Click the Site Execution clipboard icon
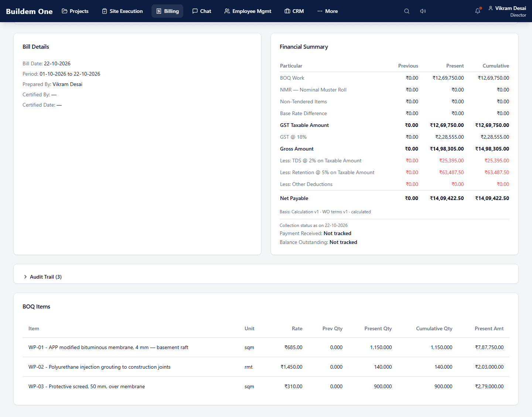 [x=105, y=11]
